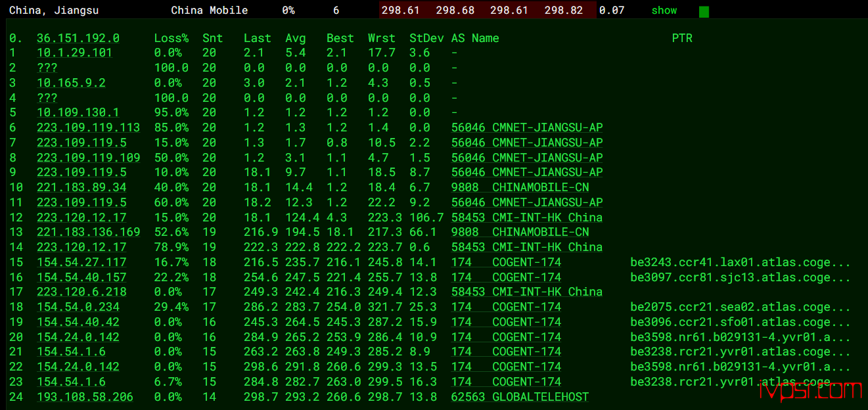The width and height of the screenshot is (868, 410).
Task: Open hop 1 IP 10.1.29.101
Action: click(74, 53)
